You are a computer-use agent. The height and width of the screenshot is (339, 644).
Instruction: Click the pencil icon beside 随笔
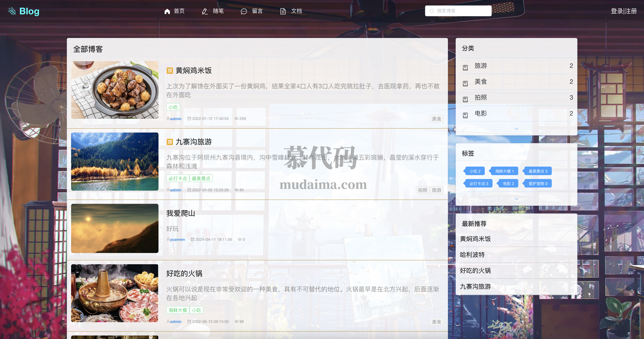pyautogui.click(x=205, y=11)
